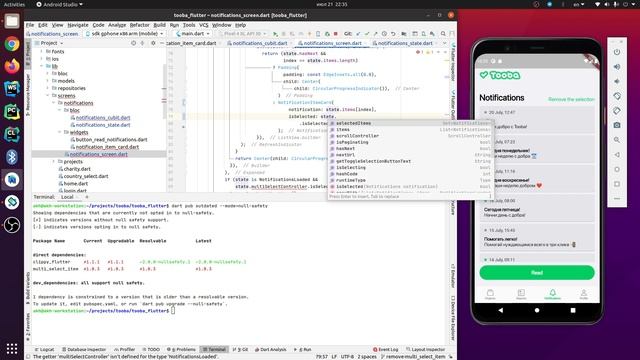The image size is (640, 360).
Task: Open PyCharm from the dock
Action: point(12,111)
